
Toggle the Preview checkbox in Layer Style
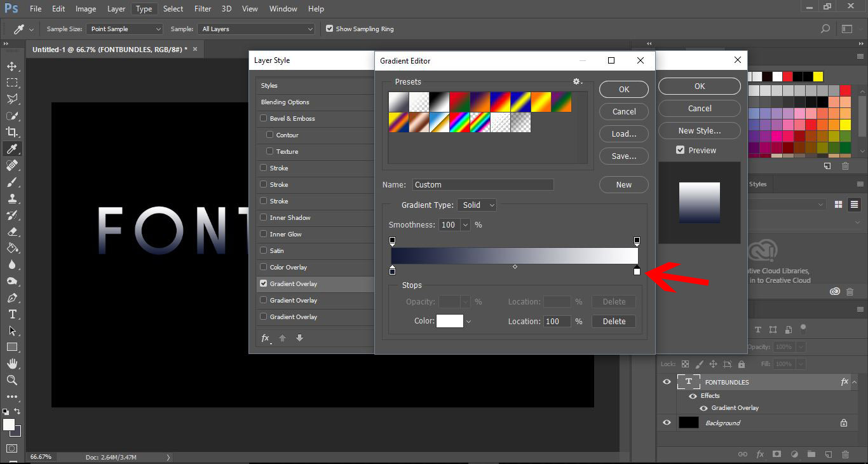(x=681, y=150)
